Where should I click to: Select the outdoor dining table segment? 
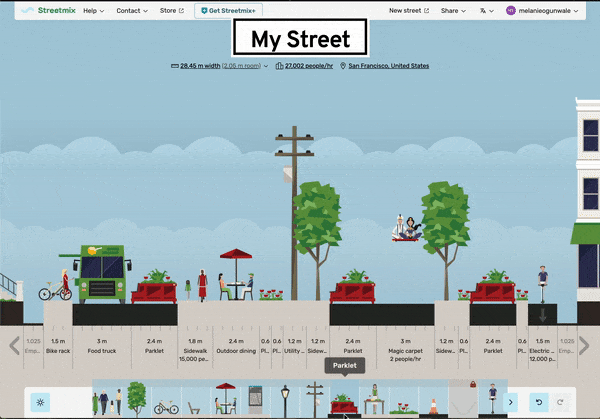coord(236,274)
